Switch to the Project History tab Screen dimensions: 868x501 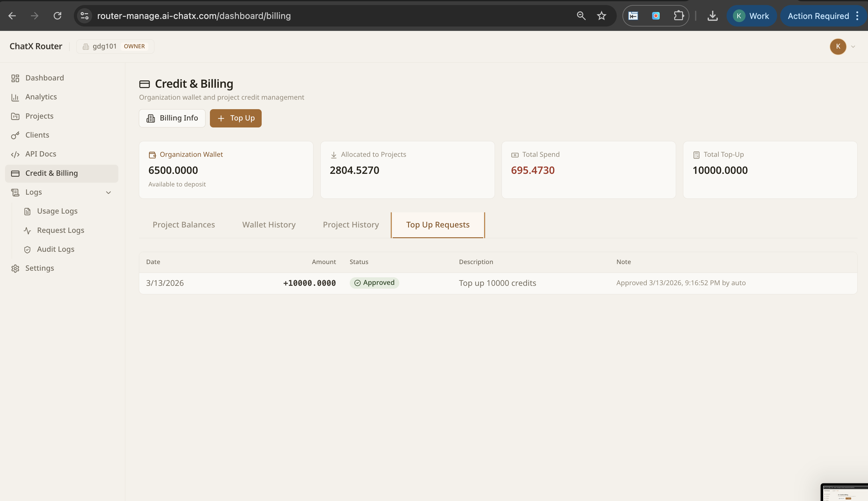351,225
